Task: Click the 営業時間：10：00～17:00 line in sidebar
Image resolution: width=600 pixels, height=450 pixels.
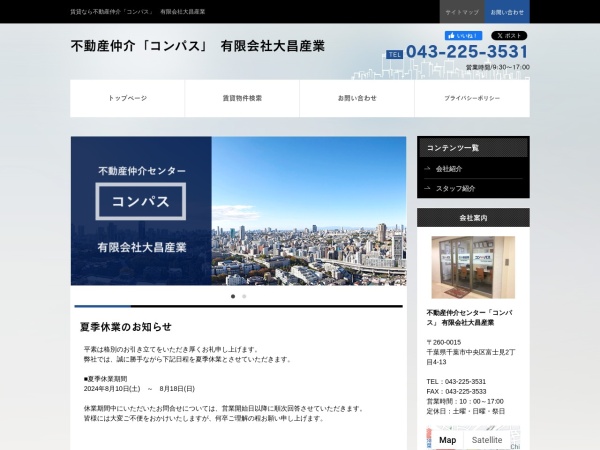Action: click(x=465, y=401)
